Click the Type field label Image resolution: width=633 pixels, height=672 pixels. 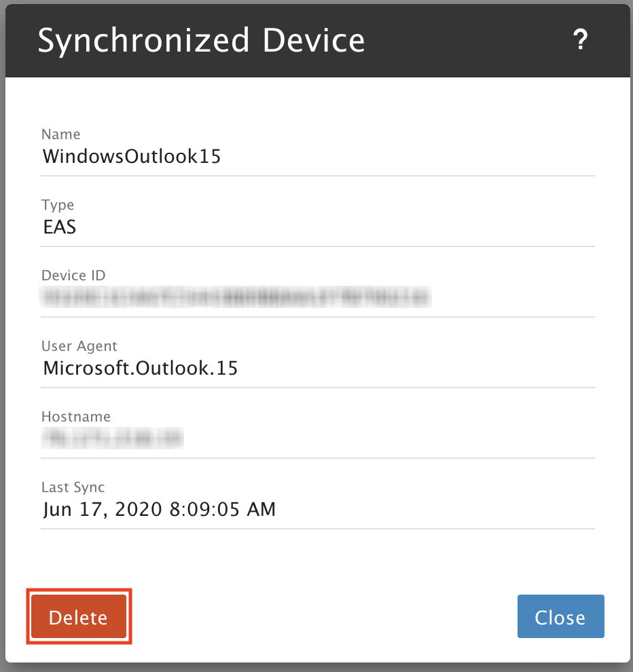(58, 205)
